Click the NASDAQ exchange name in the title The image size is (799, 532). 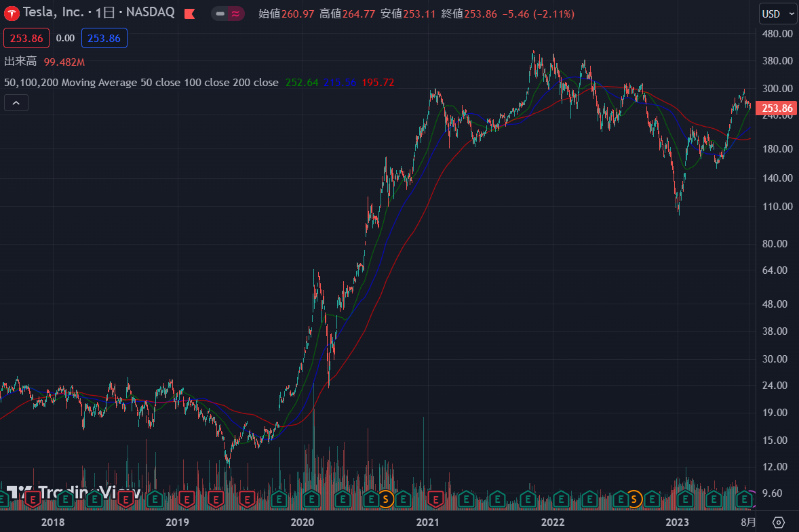pos(151,12)
